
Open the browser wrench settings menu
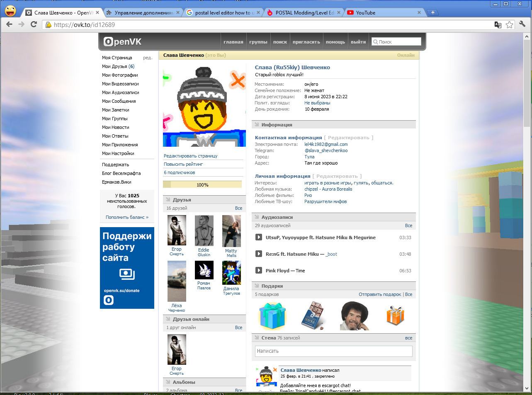(x=522, y=24)
